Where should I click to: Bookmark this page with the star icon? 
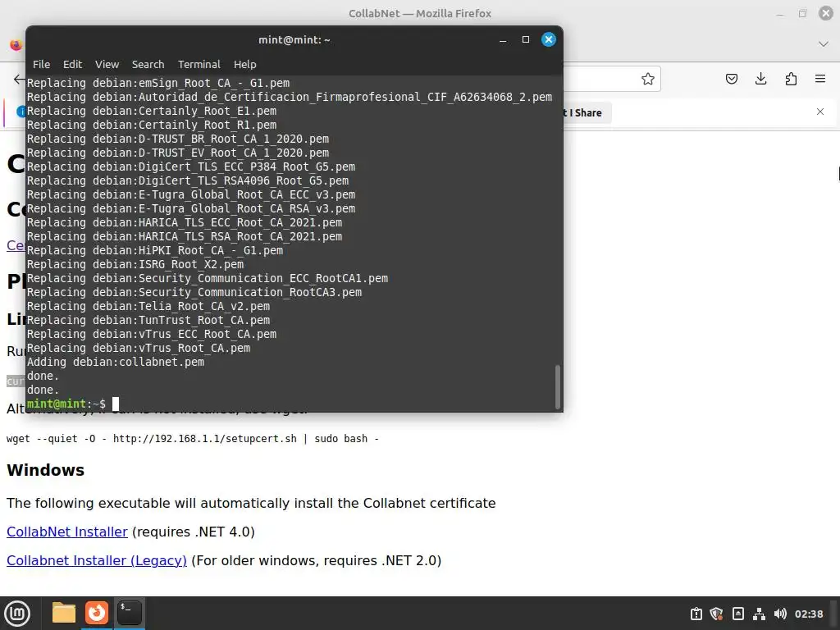648,80
